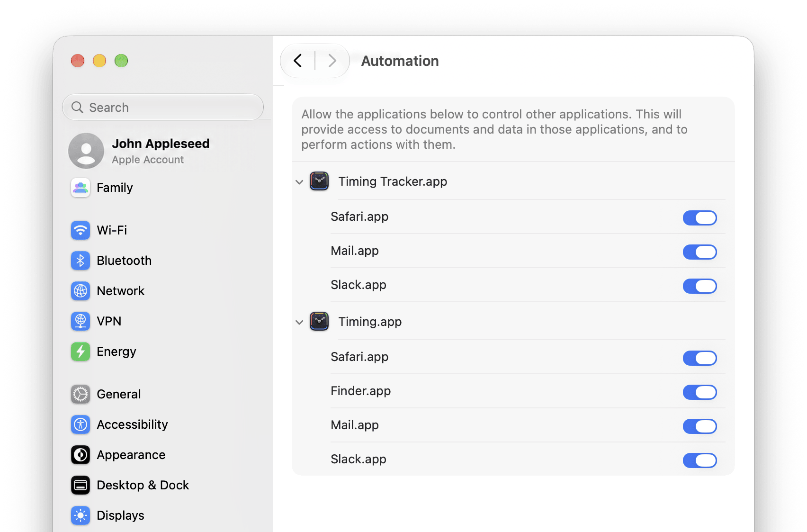Disable Safari.app under Timing.app
Screen dimensions: 807x532
pyautogui.click(x=699, y=358)
